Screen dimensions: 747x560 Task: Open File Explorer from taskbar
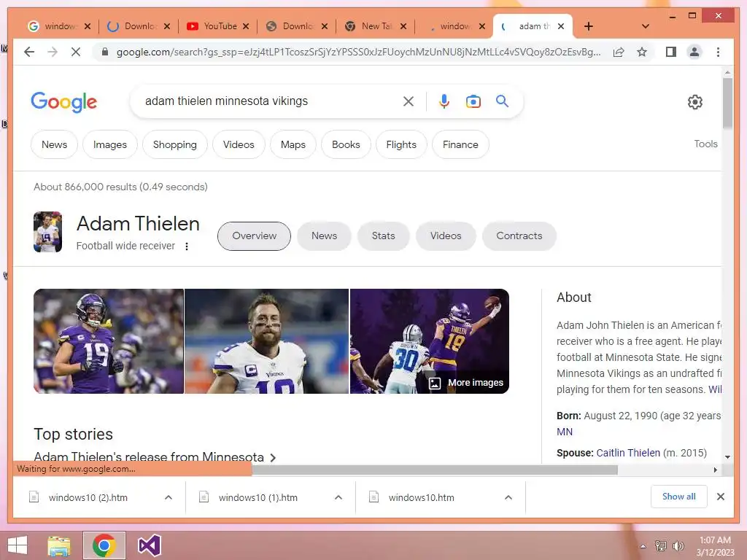pyautogui.click(x=59, y=545)
